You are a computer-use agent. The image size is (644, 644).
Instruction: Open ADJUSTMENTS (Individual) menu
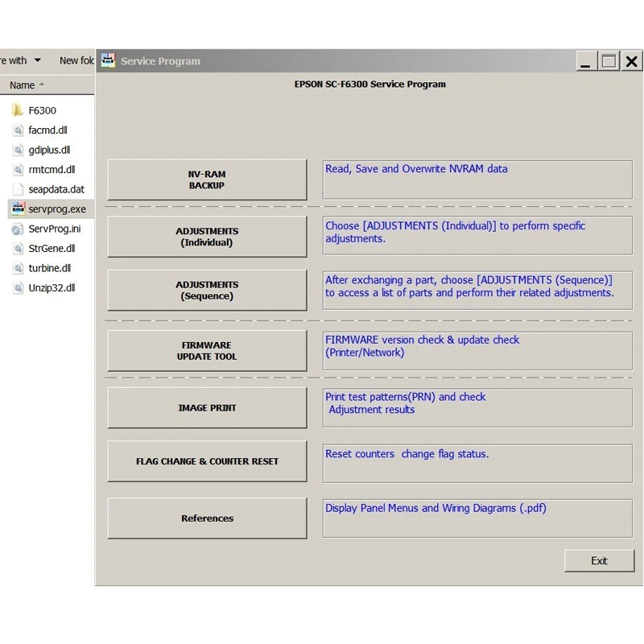(207, 237)
